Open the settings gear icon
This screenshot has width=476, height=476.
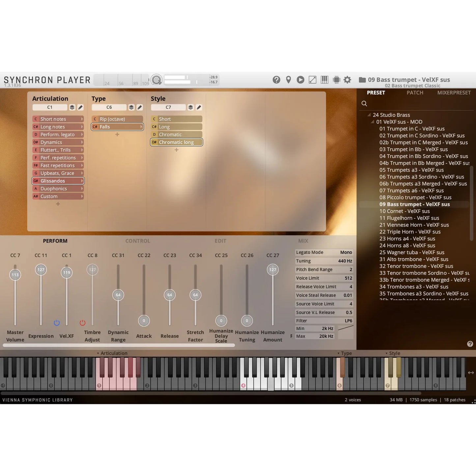click(348, 80)
